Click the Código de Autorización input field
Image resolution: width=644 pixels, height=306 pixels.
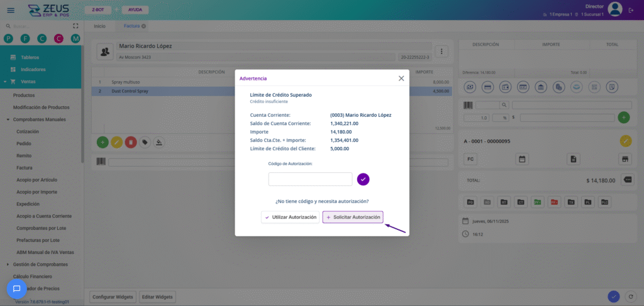click(x=310, y=179)
